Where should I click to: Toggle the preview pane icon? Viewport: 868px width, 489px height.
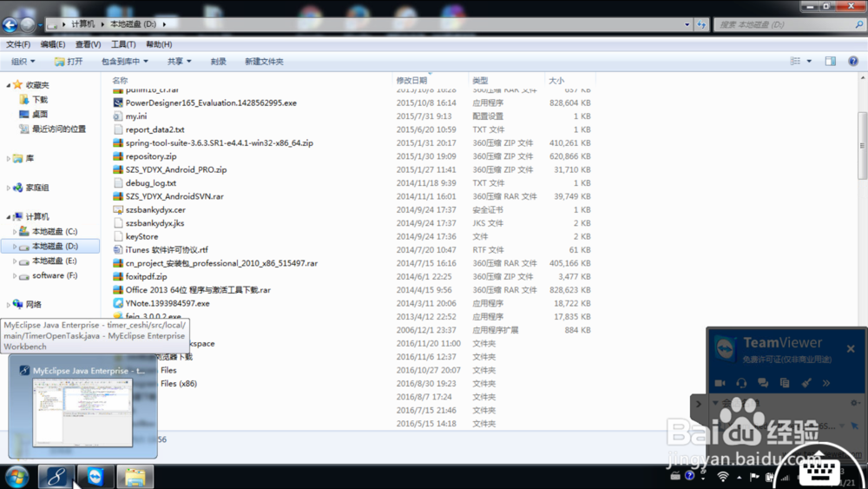click(x=831, y=61)
